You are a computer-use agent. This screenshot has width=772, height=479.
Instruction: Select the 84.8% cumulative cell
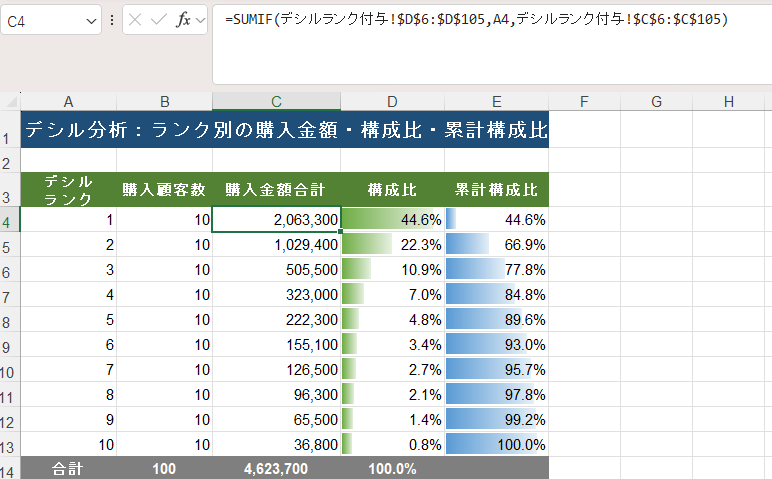496,294
